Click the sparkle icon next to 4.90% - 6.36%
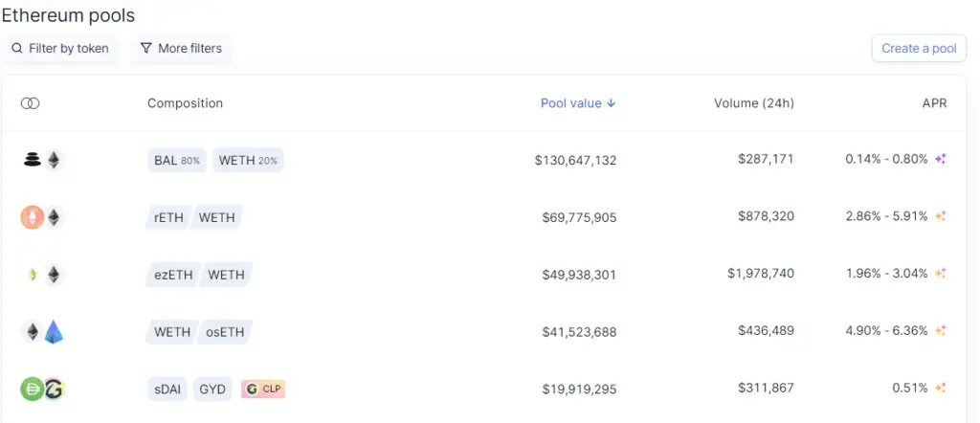 click(x=941, y=330)
